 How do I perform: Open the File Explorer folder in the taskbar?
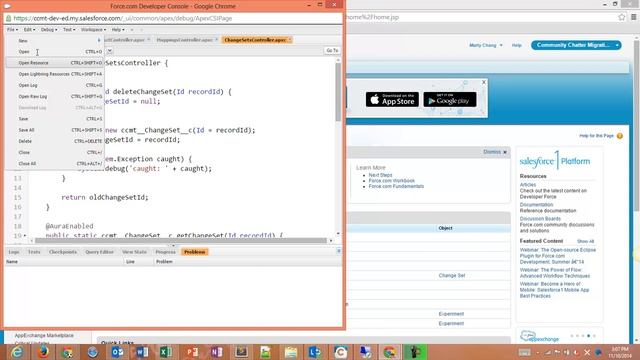click(291, 352)
